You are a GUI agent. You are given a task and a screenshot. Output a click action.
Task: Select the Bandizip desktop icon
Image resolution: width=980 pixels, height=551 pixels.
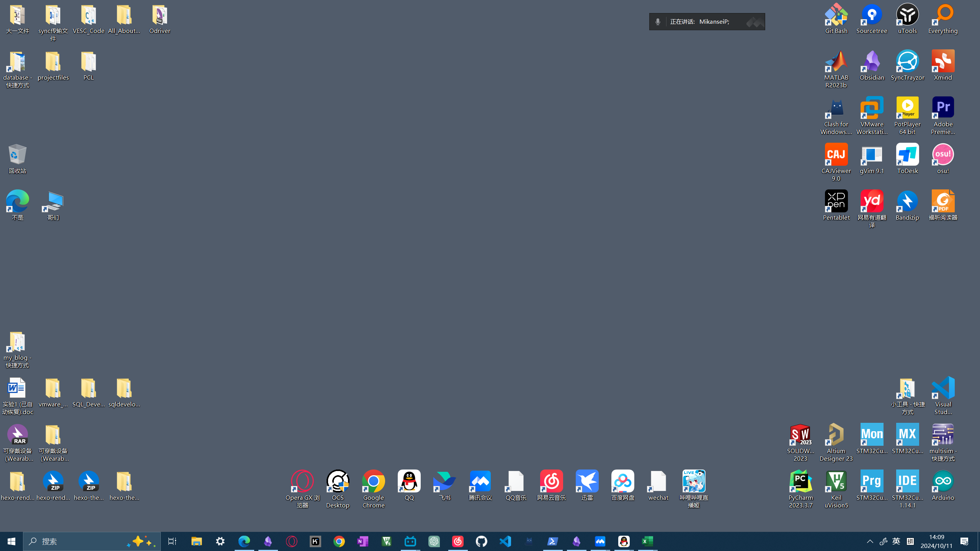(x=907, y=205)
